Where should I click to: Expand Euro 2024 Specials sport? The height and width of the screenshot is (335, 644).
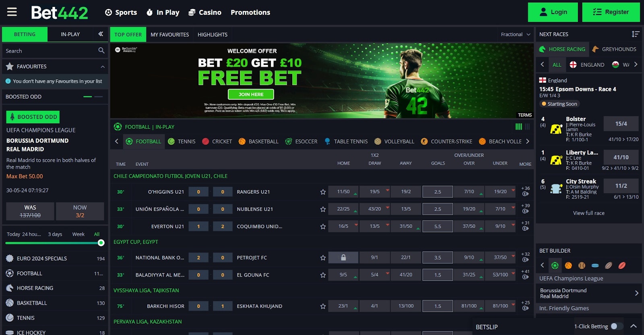55,258
